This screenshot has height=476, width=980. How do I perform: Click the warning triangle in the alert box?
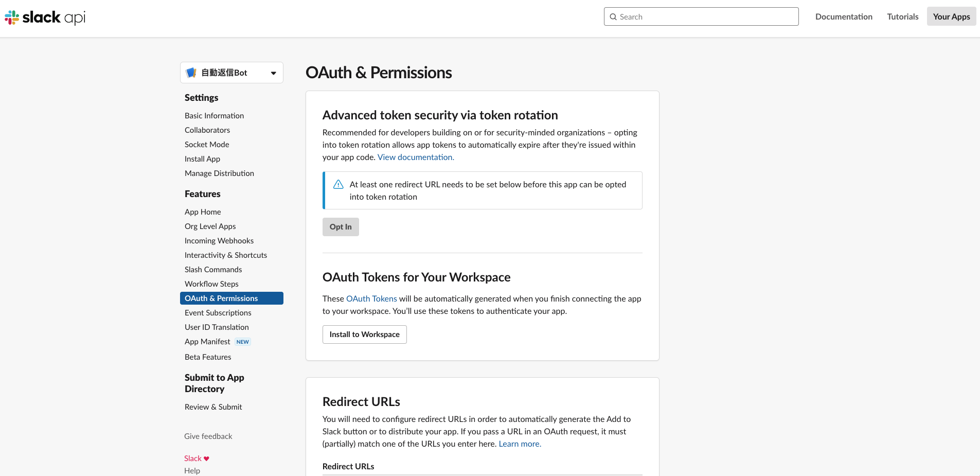(338, 184)
